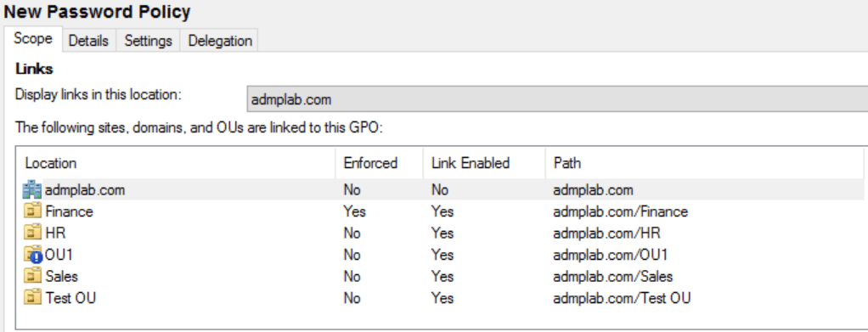Viewport: 868px width, 332px height.
Task: Click the admplab.com domain icon
Action: click(x=32, y=190)
